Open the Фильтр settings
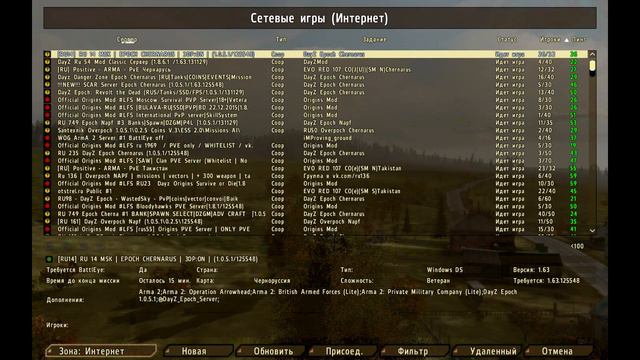This screenshot has height=360, width=640. pyautogui.click(x=414, y=351)
